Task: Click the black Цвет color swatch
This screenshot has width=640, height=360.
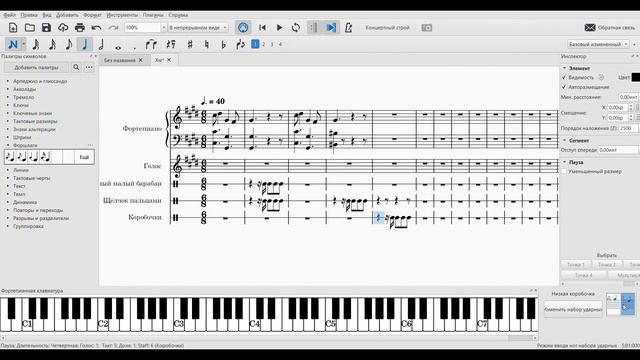Action: (x=636, y=77)
